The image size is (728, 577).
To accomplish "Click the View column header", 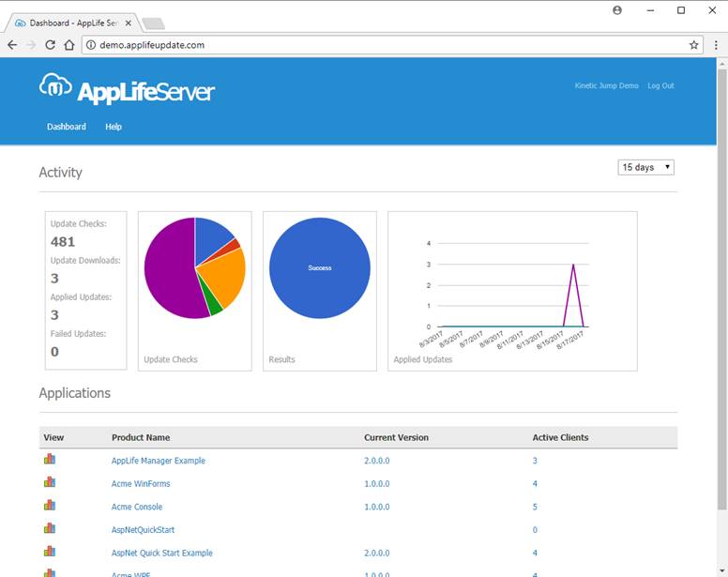I will [53, 437].
